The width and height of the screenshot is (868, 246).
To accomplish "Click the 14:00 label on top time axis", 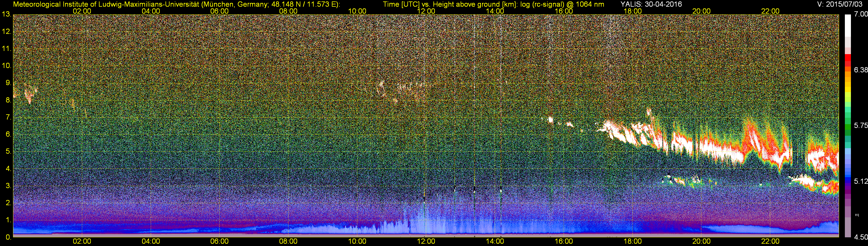I will coord(495,11).
